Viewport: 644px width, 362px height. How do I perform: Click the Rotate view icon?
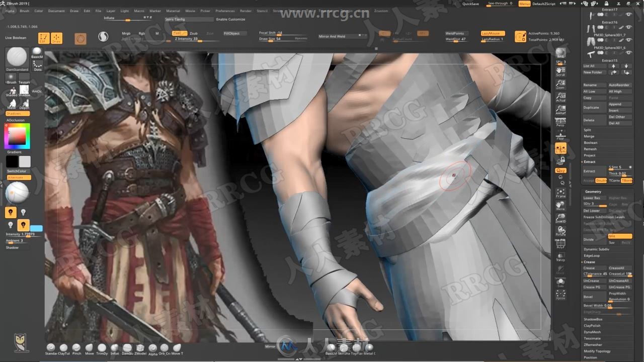[x=560, y=231]
